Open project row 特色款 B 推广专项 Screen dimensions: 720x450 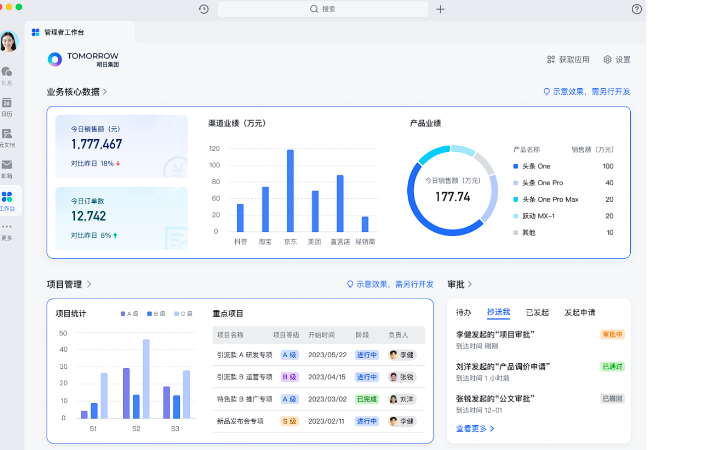[x=319, y=399]
